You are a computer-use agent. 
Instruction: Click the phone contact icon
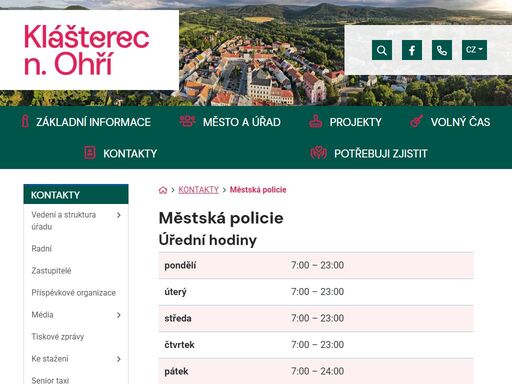click(x=442, y=50)
